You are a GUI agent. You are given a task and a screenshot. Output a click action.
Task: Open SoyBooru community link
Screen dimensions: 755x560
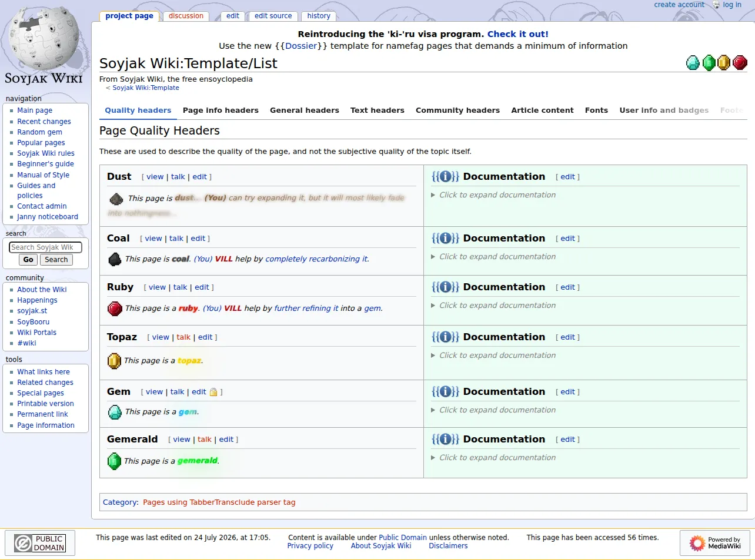point(34,322)
